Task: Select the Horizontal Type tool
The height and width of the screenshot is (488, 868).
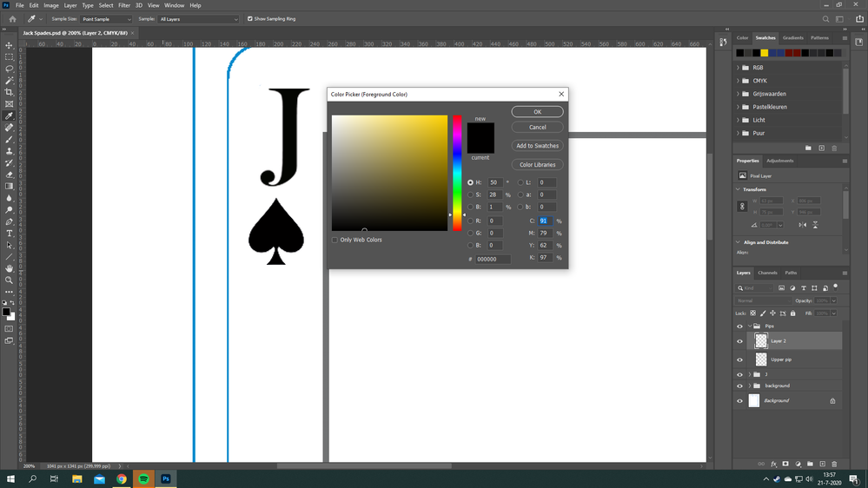Action: pos(9,234)
